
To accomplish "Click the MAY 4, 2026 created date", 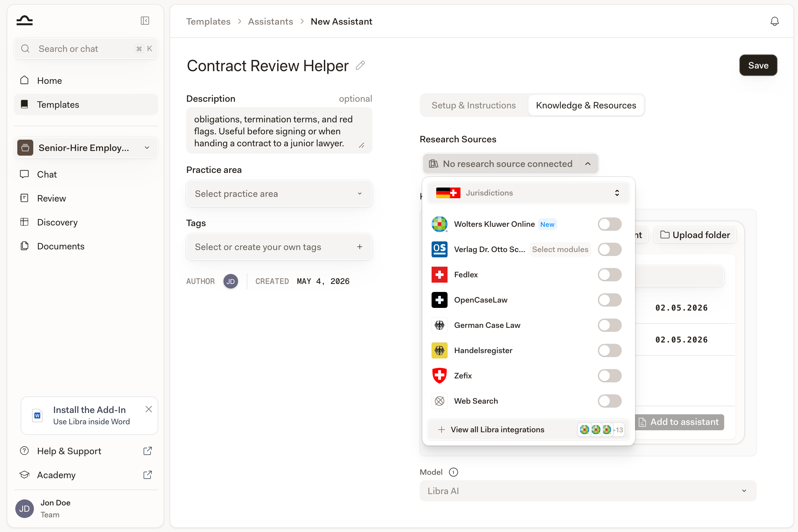I will point(323,281).
